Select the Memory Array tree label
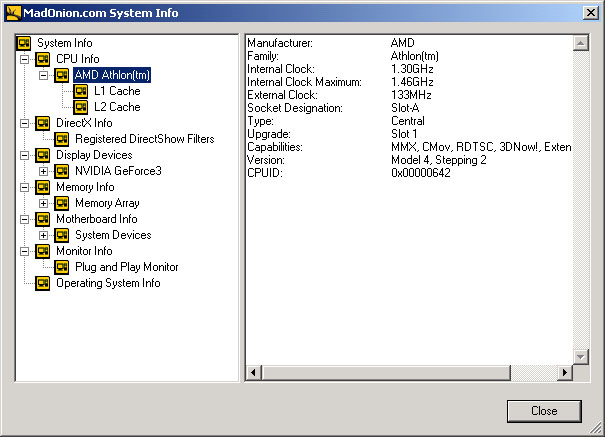 [107, 203]
